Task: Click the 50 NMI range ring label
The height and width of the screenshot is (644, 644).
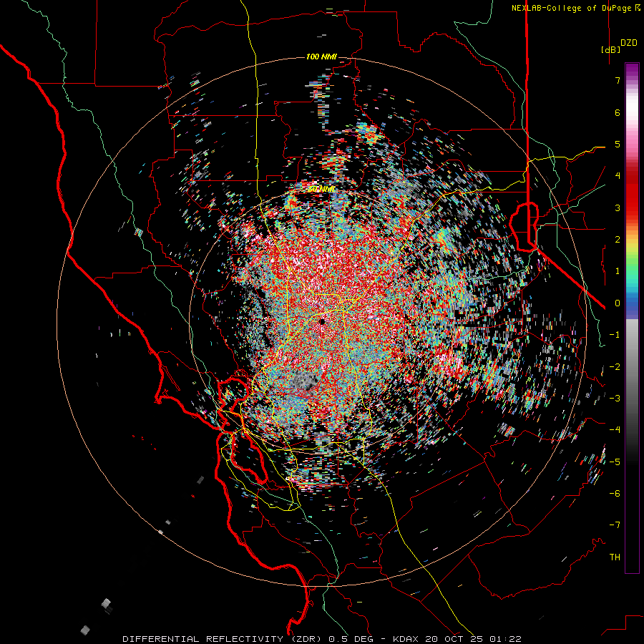Action: [x=321, y=190]
